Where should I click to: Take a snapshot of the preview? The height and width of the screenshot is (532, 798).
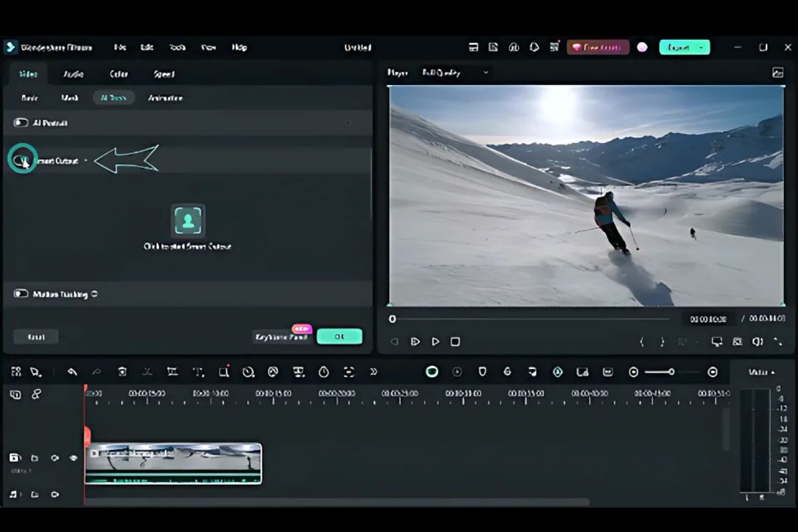point(737,342)
